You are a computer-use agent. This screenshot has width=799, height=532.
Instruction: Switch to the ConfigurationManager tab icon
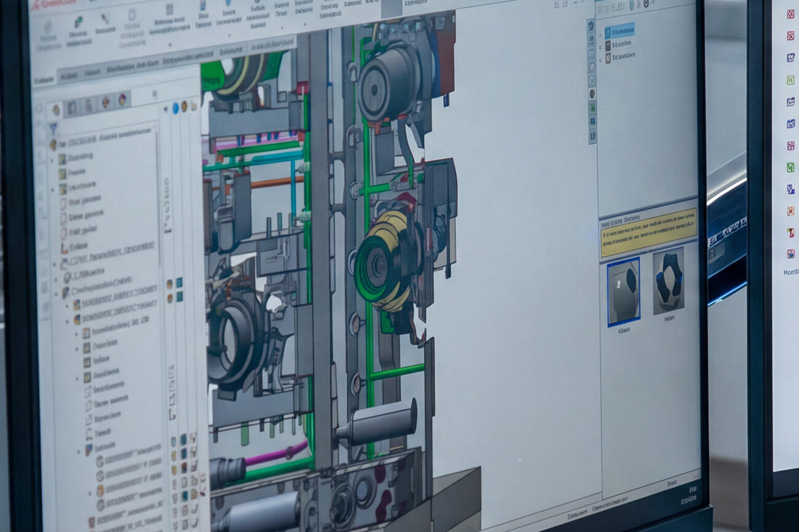[89, 105]
